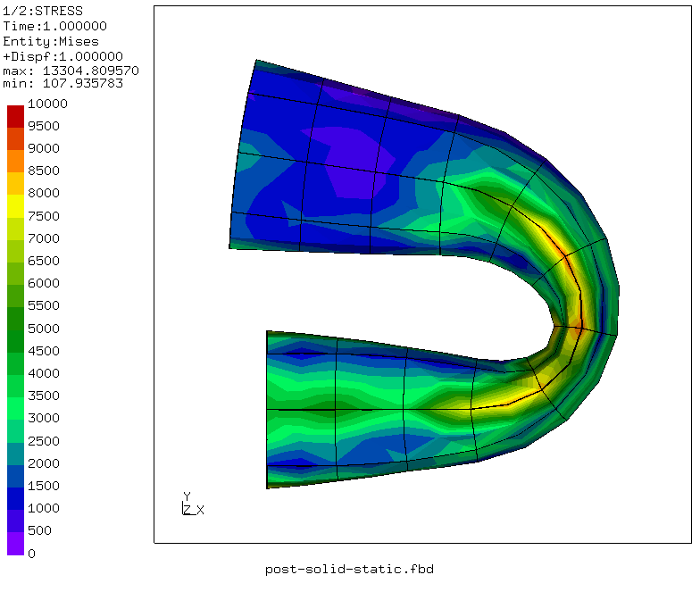Screen dimensions: 700x600
Task: Click the violet 0 legend color band
Action: (16, 544)
